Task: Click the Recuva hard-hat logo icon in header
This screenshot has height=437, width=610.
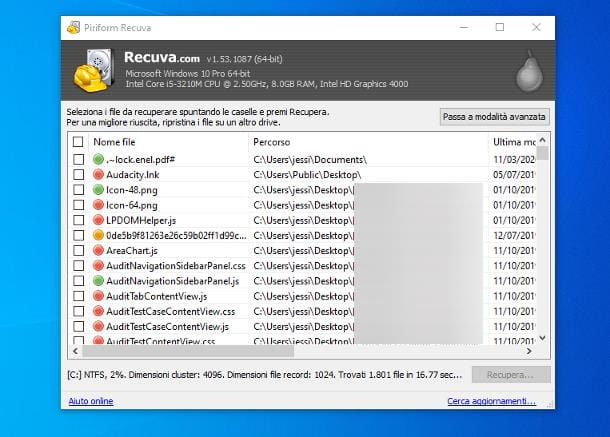Action: coord(94,70)
